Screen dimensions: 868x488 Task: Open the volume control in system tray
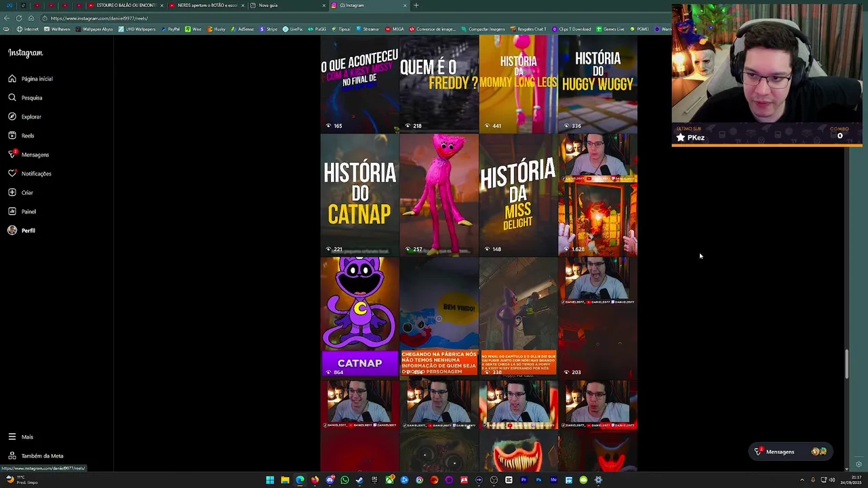click(833, 480)
